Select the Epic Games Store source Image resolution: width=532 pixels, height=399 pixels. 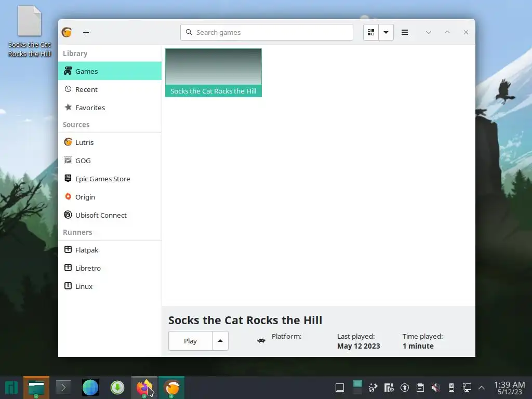[x=110, y=179]
